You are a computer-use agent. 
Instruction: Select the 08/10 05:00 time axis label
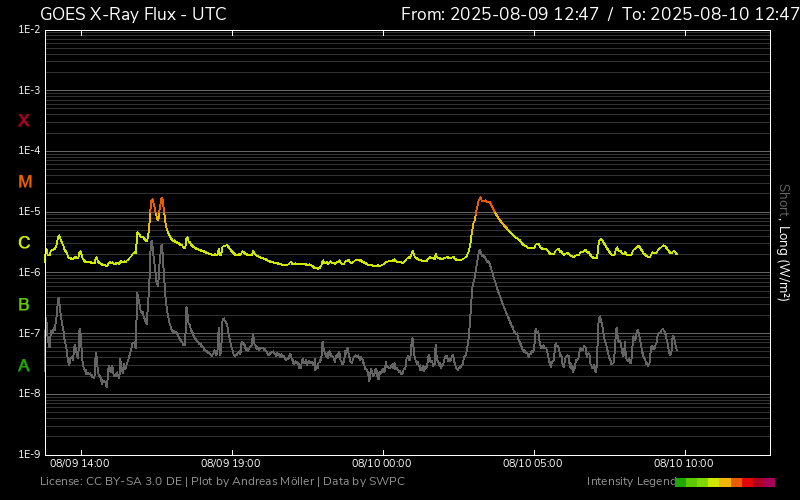[x=533, y=464]
